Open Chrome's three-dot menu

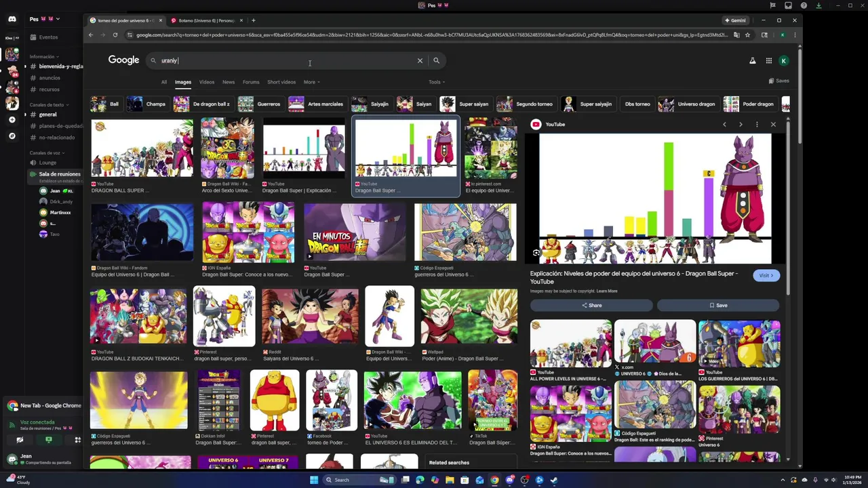(x=795, y=35)
